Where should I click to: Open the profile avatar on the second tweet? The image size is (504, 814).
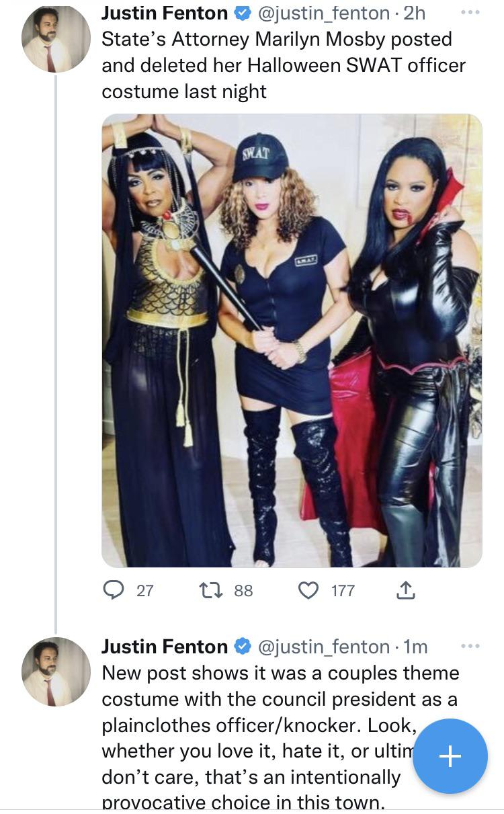[56, 671]
